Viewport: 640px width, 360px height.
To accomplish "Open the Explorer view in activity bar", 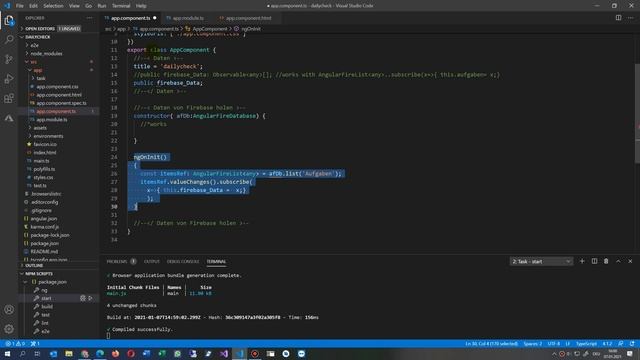I will pos(9,20).
